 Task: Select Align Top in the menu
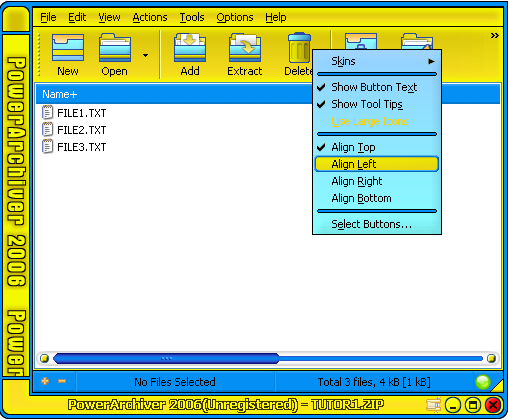pyautogui.click(x=377, y=147)
